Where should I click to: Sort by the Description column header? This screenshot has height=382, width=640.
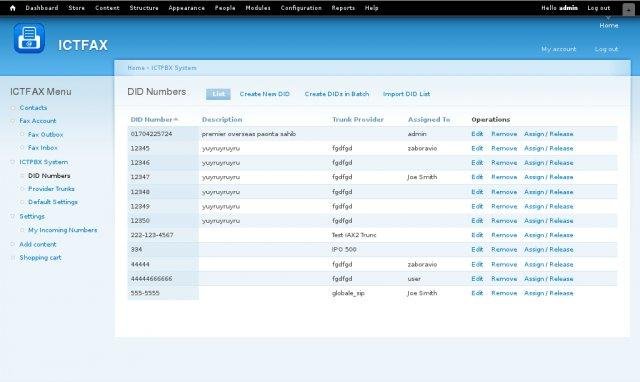tap(222, 120)
